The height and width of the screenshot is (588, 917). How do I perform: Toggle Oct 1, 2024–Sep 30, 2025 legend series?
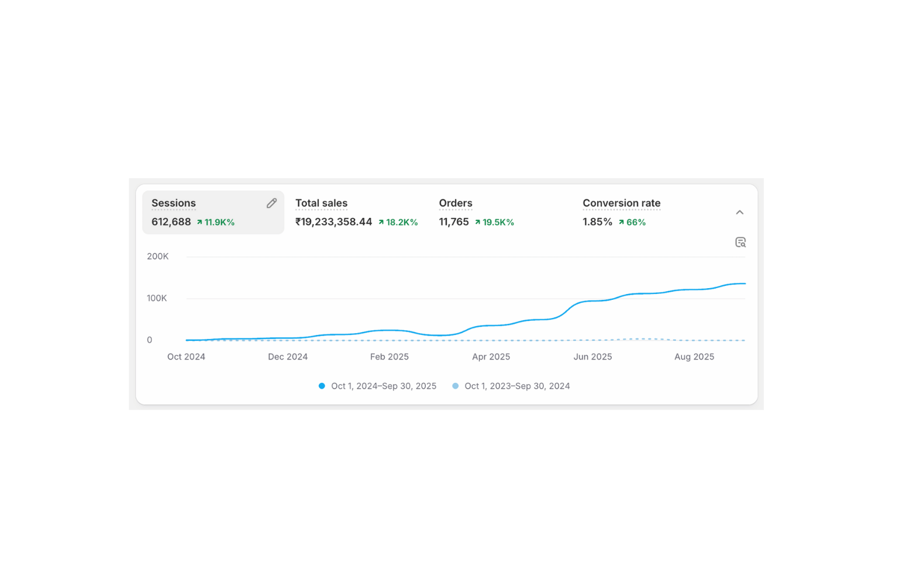[x=377, y=386]
